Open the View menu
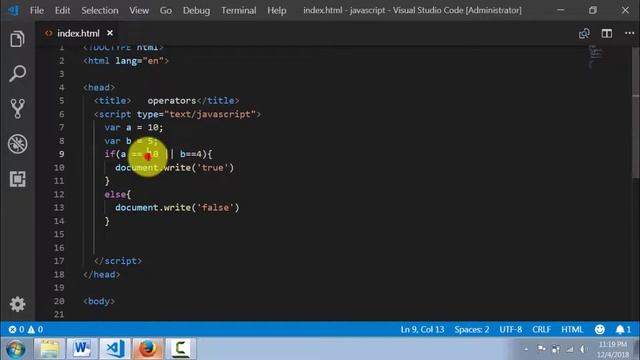This screenshot has width=640, height=360. tap(139, 10)
